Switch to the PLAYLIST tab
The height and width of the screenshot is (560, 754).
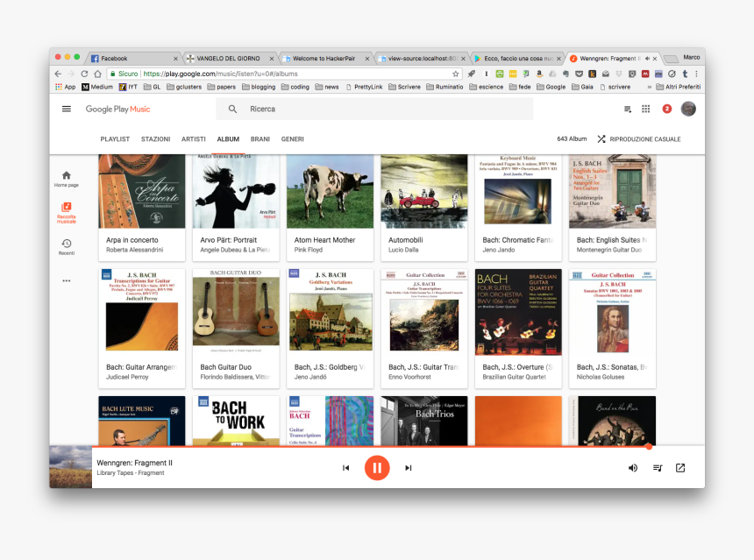click(x=115, y=139)
